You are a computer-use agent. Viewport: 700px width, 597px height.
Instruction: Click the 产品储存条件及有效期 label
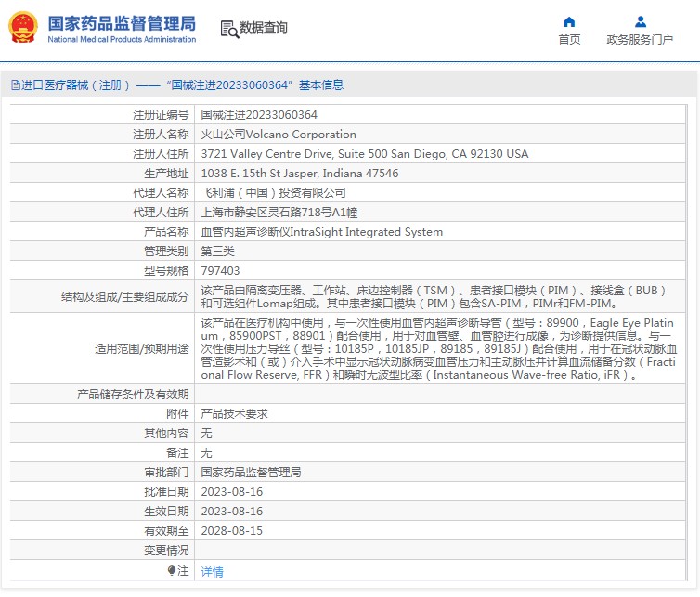(x=133, y=395)
